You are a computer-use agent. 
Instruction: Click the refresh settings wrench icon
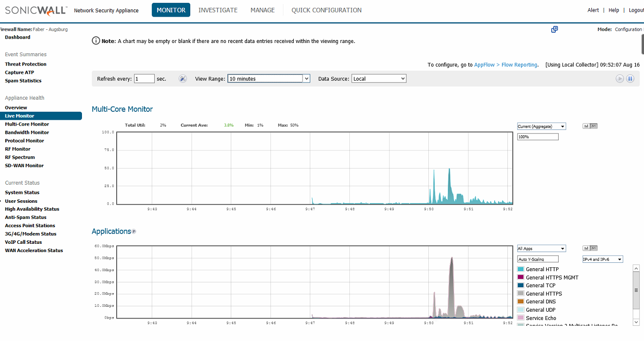(182, 79)
